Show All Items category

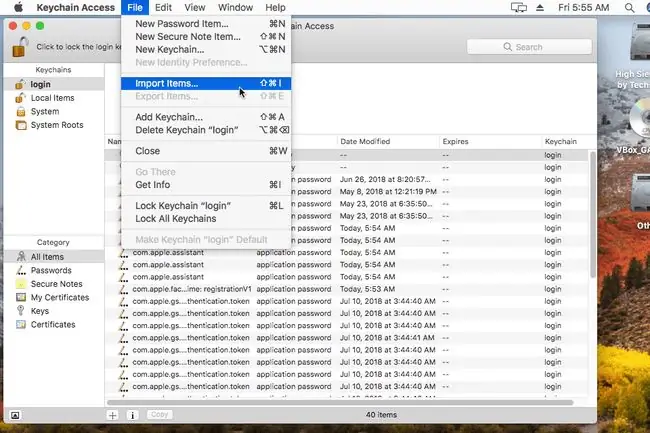coord(53,256)
